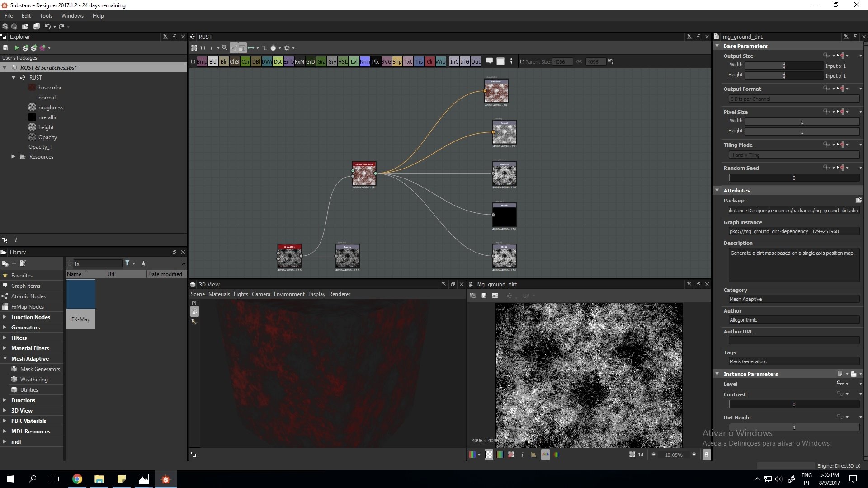Collapse the Mesh Adaptive library category

(x=5, y=359)
